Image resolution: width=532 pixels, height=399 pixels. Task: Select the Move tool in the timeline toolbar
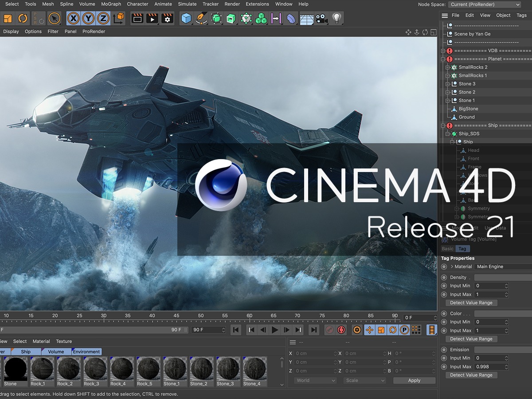tap(371, 329)
